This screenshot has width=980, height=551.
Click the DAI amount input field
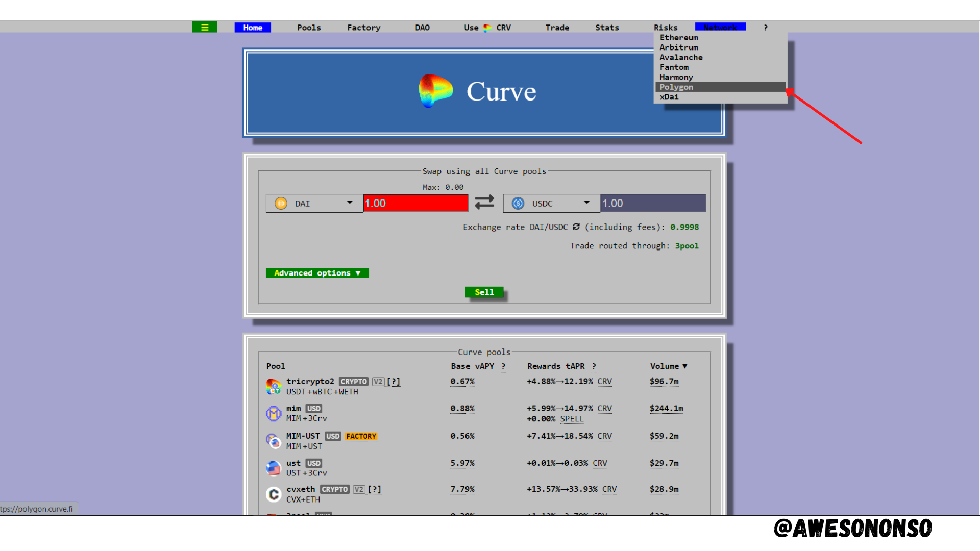[415, 203]
